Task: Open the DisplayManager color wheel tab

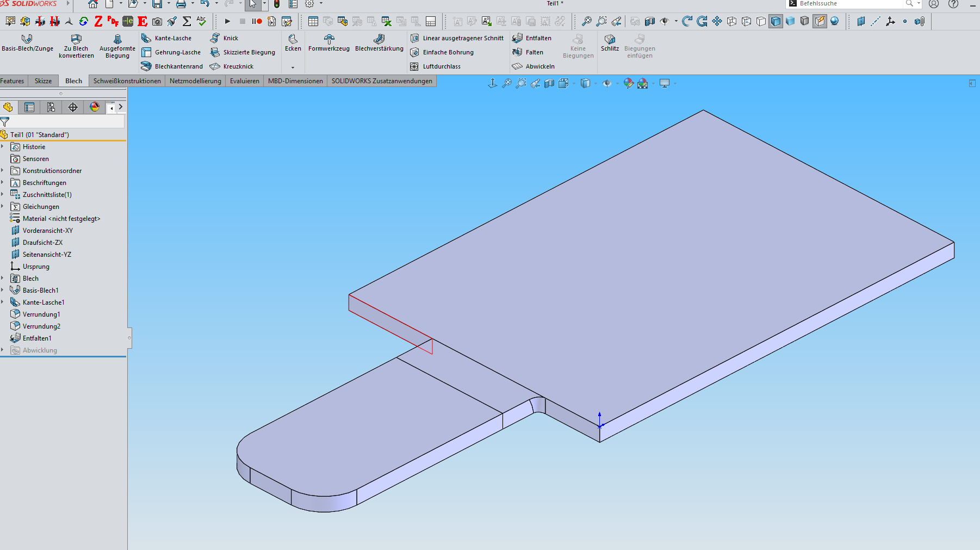Action: point(95,107)
